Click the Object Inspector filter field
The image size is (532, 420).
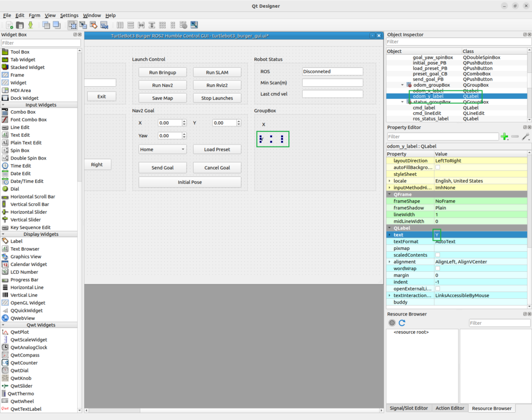458,42
